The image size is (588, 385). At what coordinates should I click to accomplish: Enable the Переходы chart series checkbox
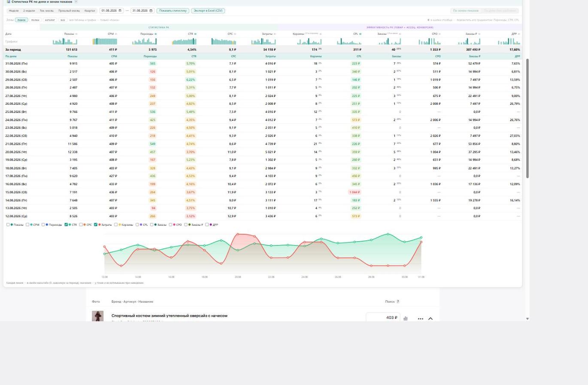43,224
